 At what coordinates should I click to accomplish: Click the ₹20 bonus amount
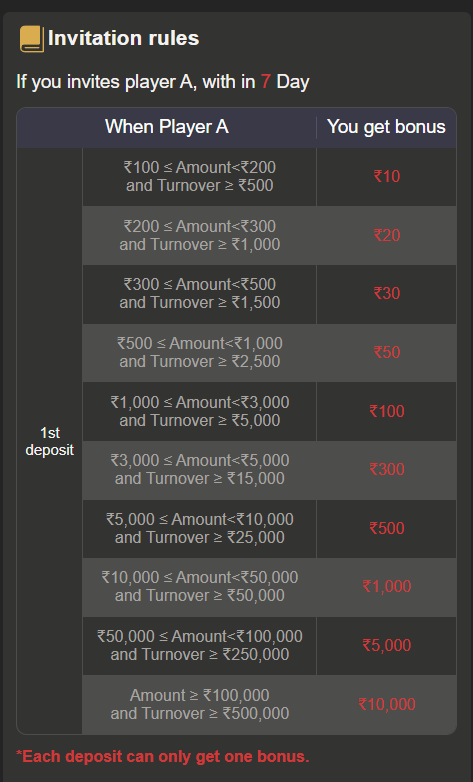click(387, 235)
